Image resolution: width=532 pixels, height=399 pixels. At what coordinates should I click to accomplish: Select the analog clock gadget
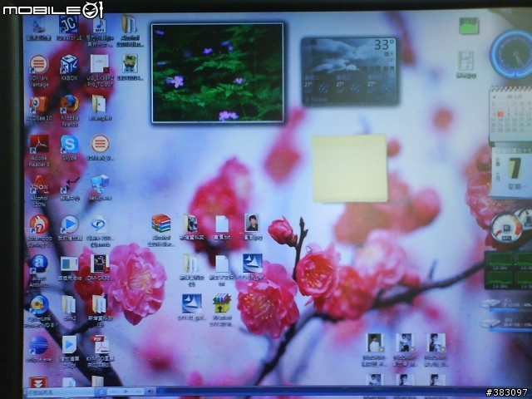pos(512,54)
